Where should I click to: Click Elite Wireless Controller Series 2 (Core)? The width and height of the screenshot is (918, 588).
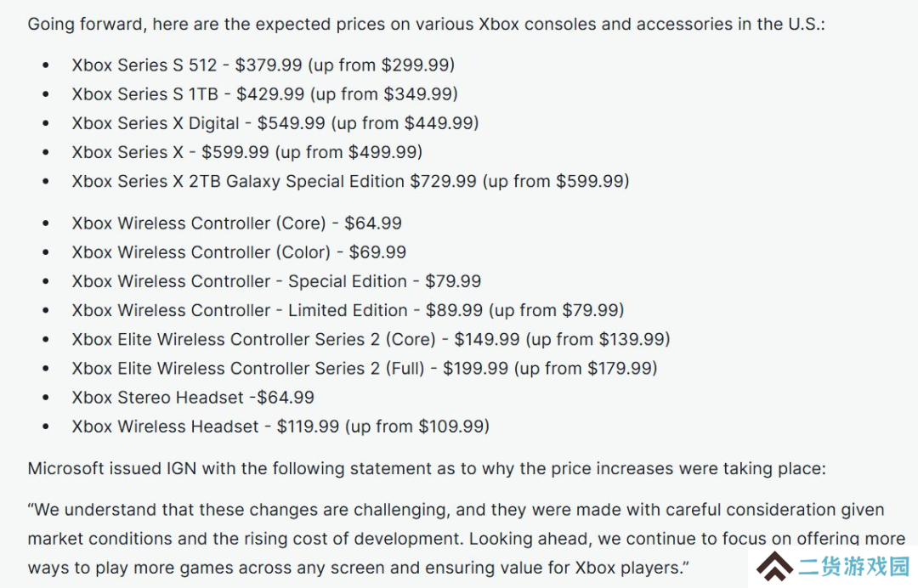pos(371,339)
